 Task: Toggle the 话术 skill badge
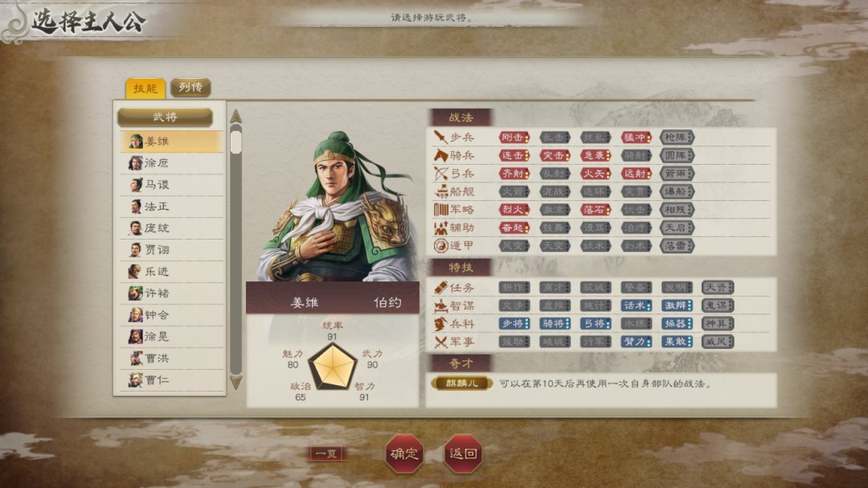[x=636, y=306]
